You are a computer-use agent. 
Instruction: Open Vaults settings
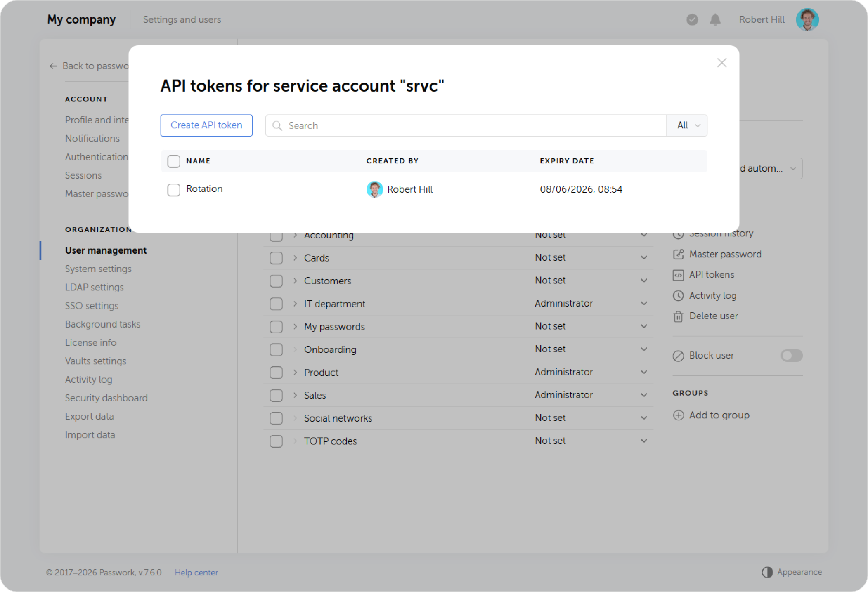pyautogui.click(x=96, y=361)
